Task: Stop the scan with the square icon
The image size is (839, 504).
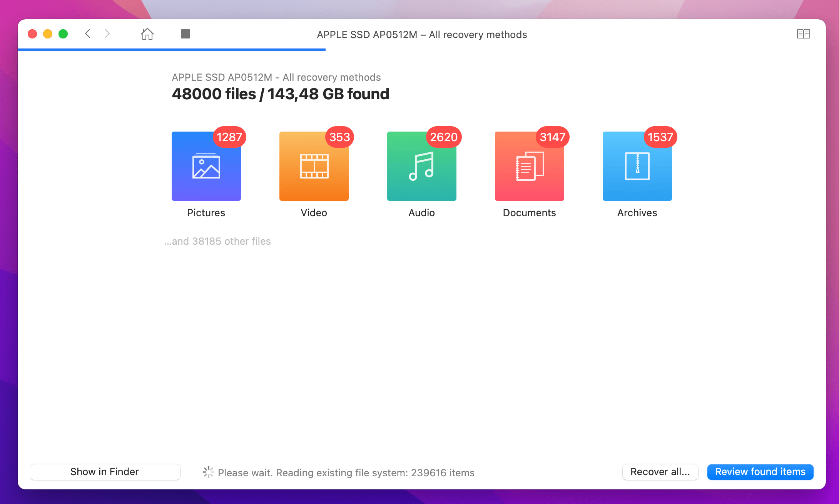Action: (186, 34)
